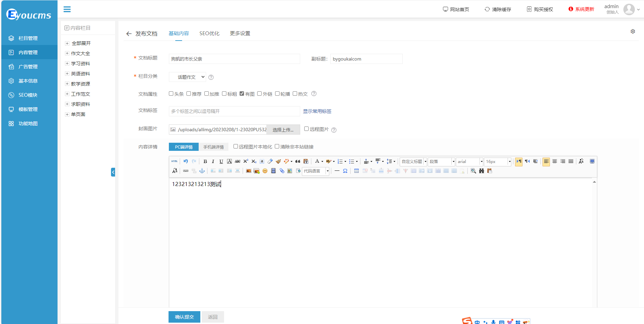Toggle bold formatting in the editor
The height and width of the screenshot is (324, 644).
pos(205,161)
